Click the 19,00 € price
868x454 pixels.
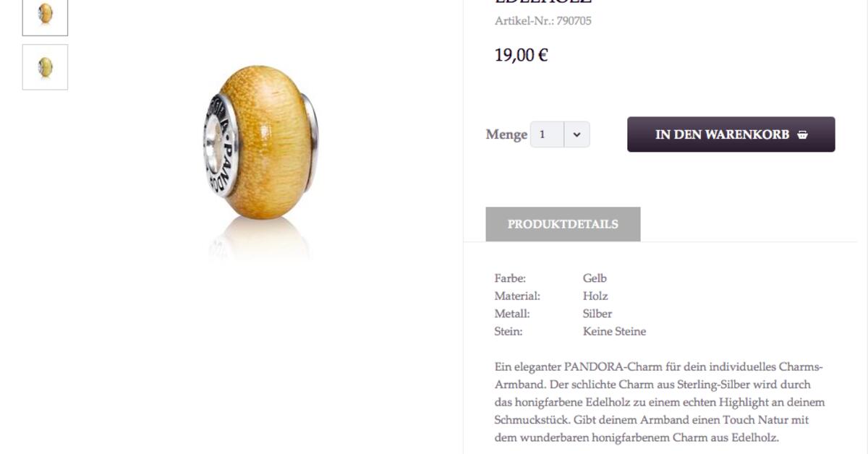coord(521,55)
